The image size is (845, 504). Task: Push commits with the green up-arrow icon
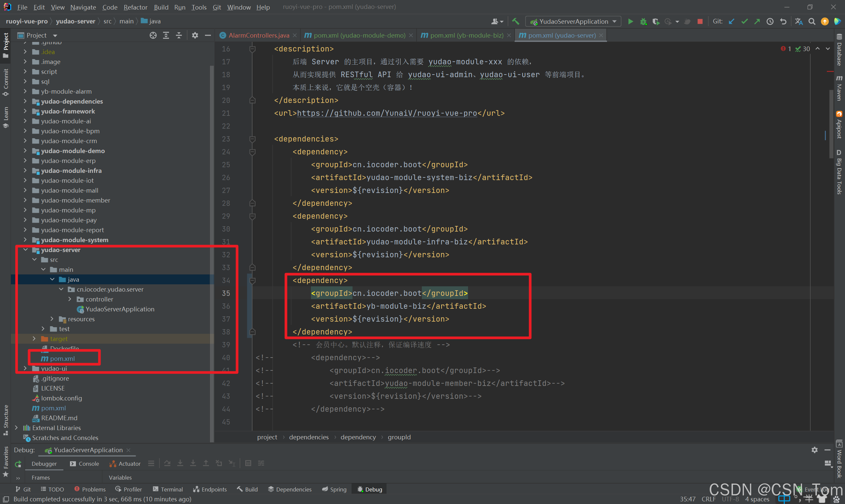click(757, 21)
